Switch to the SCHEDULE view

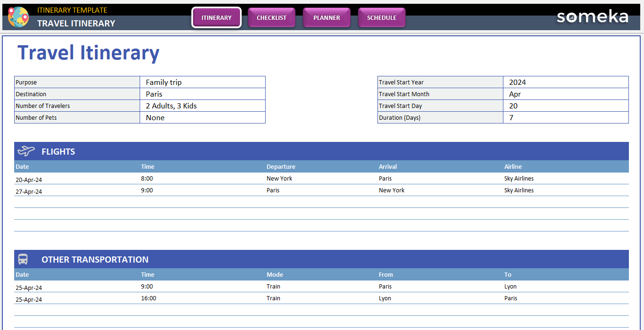coord(382,17)
